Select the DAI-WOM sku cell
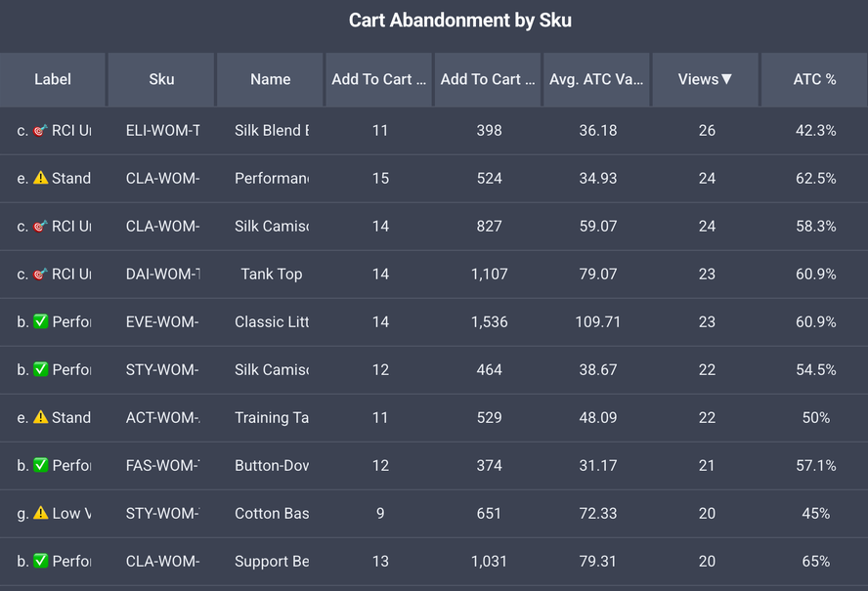 [x=162, y=274]
